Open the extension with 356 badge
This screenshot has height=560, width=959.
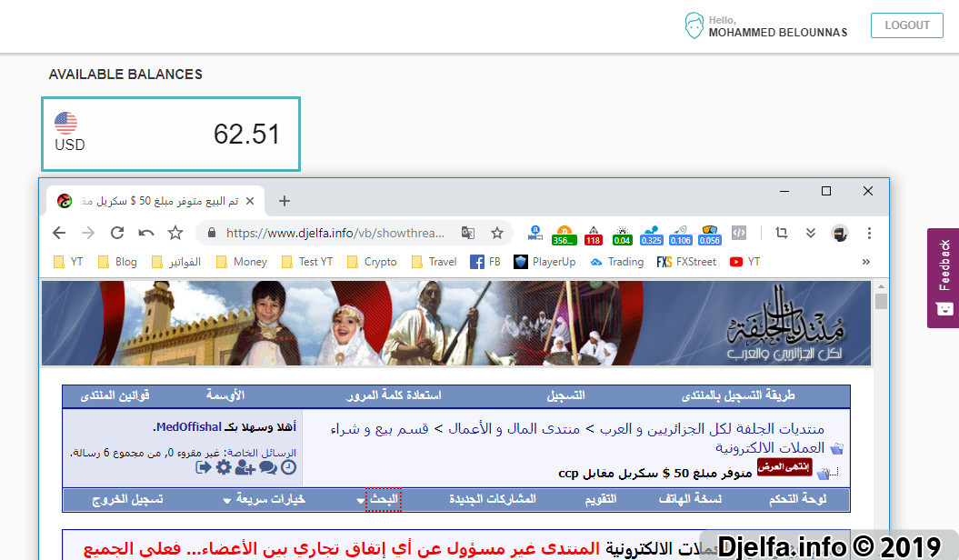coord(564,235)
